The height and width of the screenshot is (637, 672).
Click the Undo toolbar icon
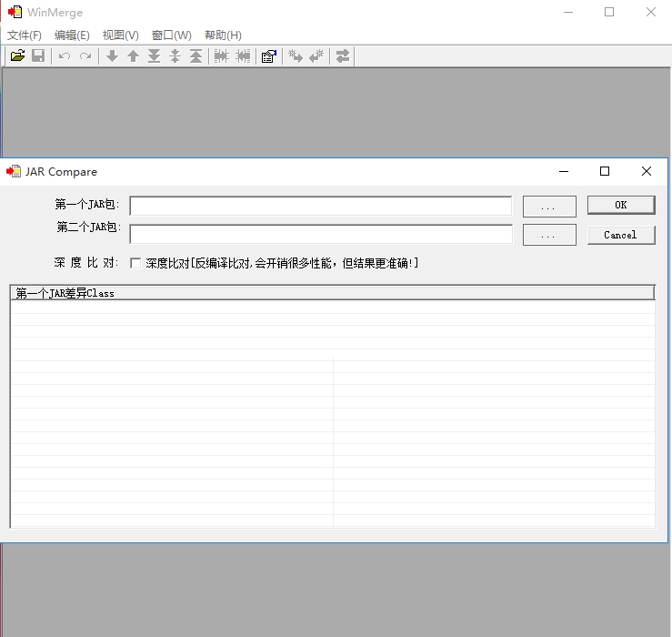(x=65, y=56)
